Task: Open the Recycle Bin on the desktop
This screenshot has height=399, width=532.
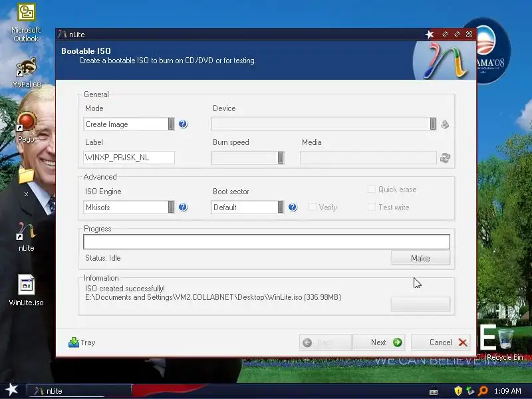Action: point(505,344)
